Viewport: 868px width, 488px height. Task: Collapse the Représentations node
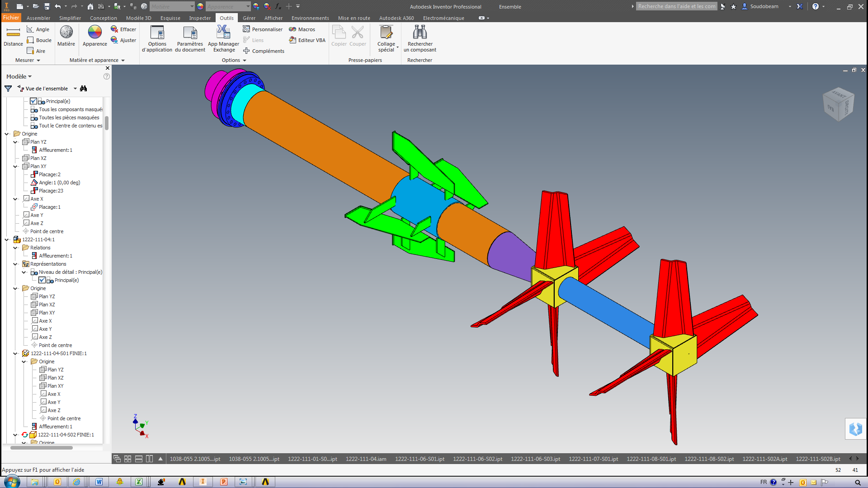pyautogui.click(x=15, y=264)
